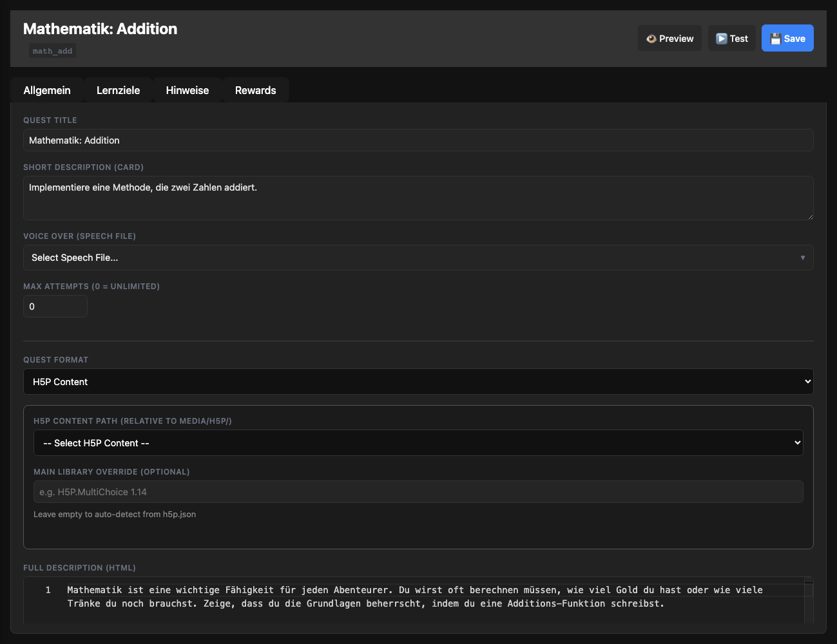Open the H5P Content Path selector

click(x=418, y=442)
